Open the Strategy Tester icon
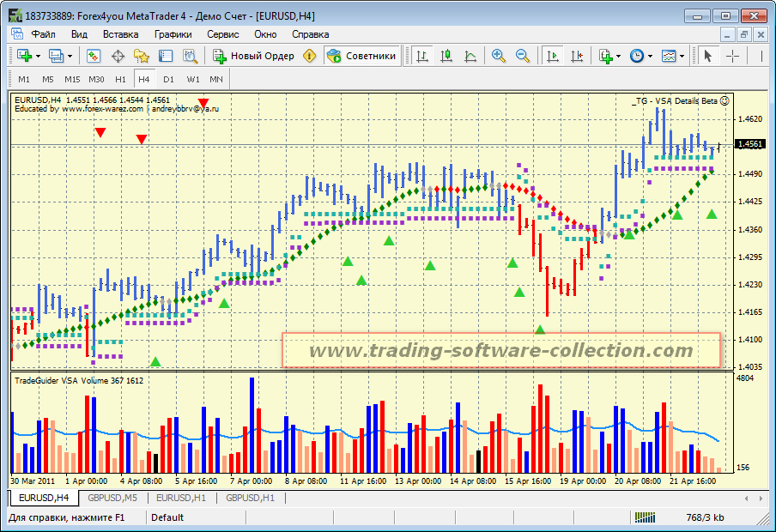The image size is (776, 532). click(x=190, y=56)
